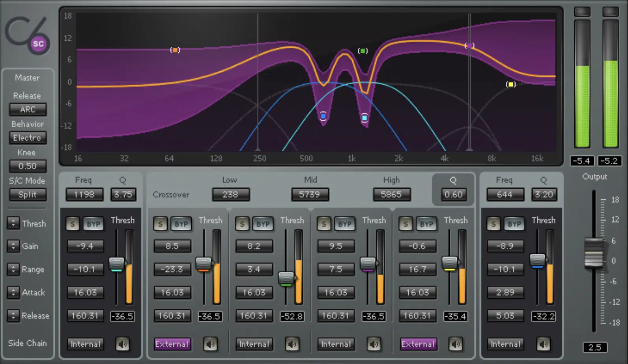
Task: Solo the band with gain 8.5
Action: (160, 224)
